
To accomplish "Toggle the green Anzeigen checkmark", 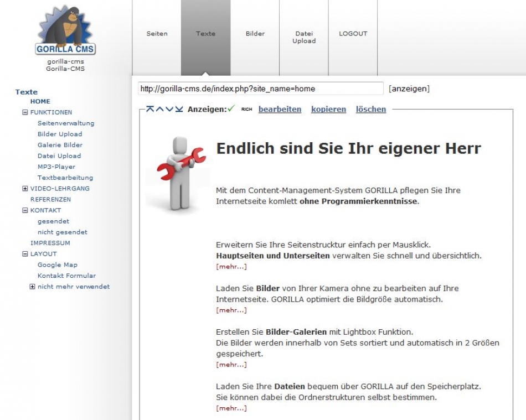I will click(231, 108).
